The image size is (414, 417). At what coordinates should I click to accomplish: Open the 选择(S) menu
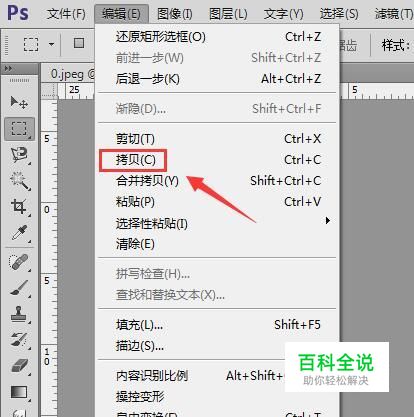(339, 14)
